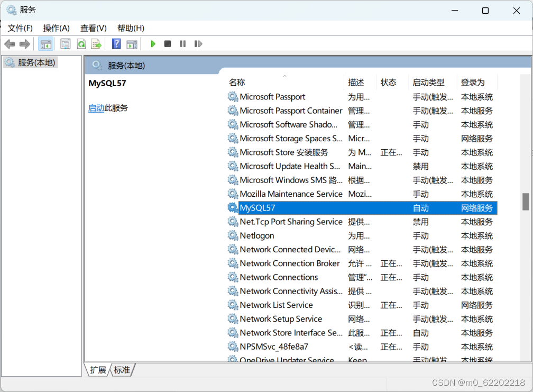Click the vertical scrollbar thumb
The height and width of the screenshot is (392, 533).
click(526, 202)
